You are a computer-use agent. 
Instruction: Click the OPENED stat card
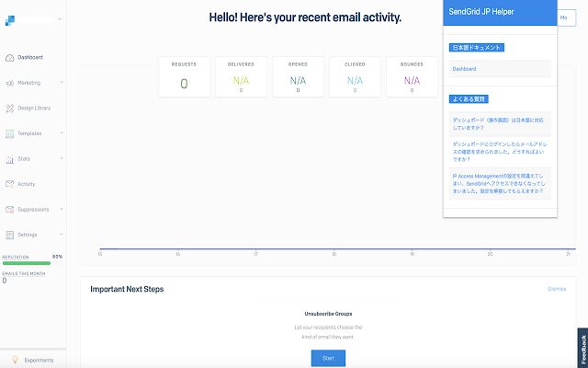tap(298, 76)
